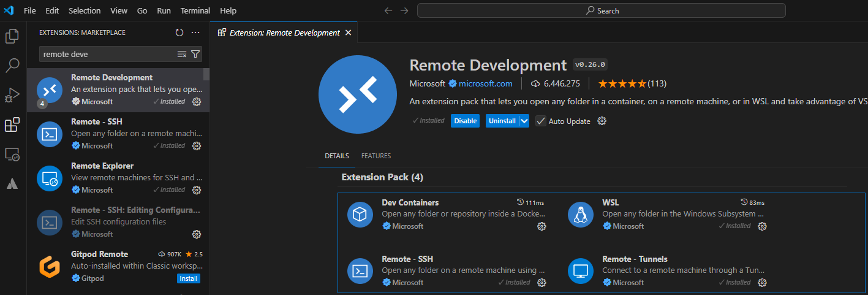
Task: Clear extensions search results
Action: [x=182, y=54]
